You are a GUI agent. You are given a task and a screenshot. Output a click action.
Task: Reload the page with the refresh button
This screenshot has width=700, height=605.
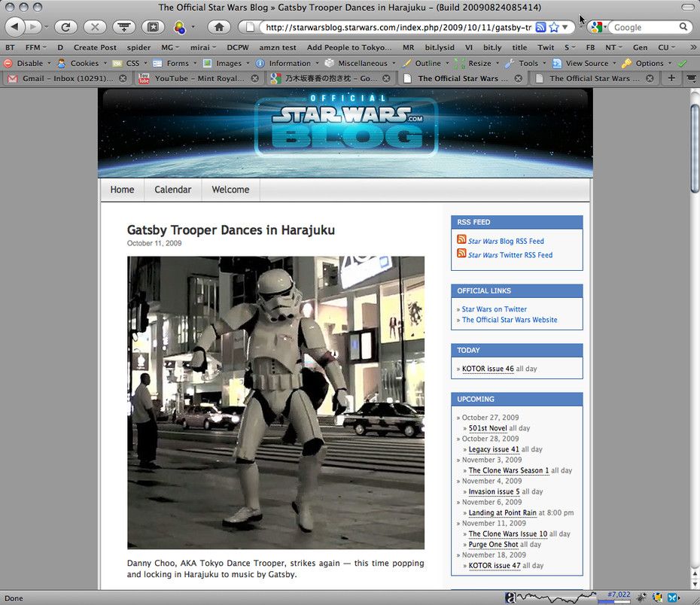(x=65, y=27)
